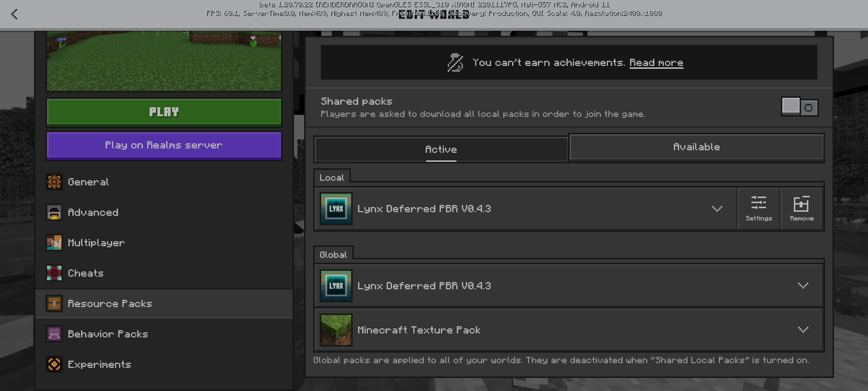Expand local Lynx Deferred PBR details
The width and height of the screenshot is (868, 391).
(717, 209)
